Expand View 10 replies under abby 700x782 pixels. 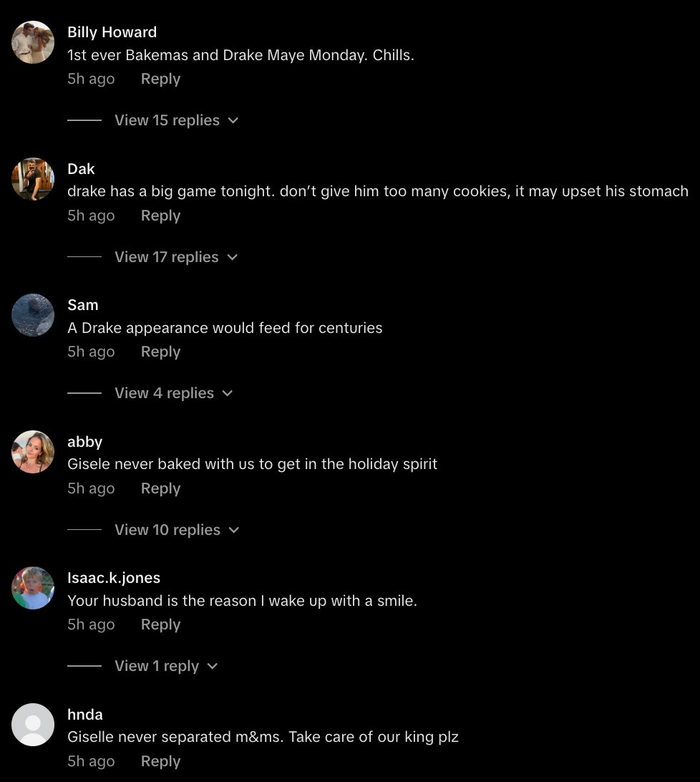pyautogui.click(x=176, y=530)
